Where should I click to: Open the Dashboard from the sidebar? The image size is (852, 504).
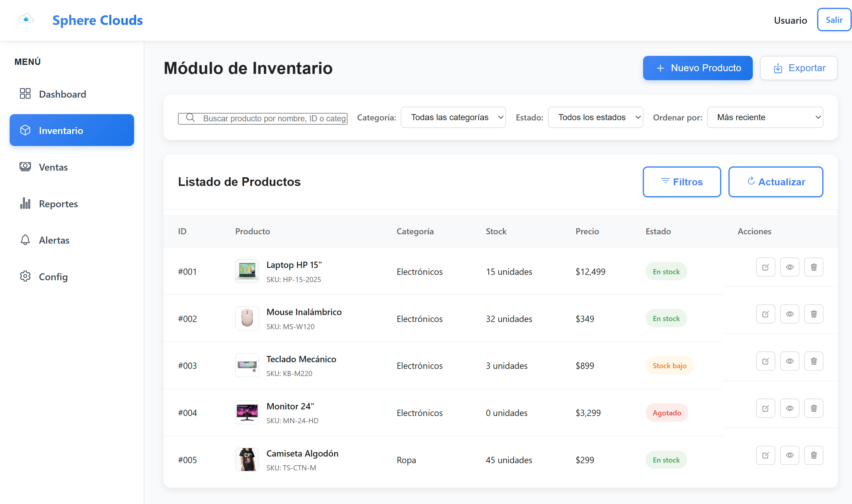tap(62, 94)
